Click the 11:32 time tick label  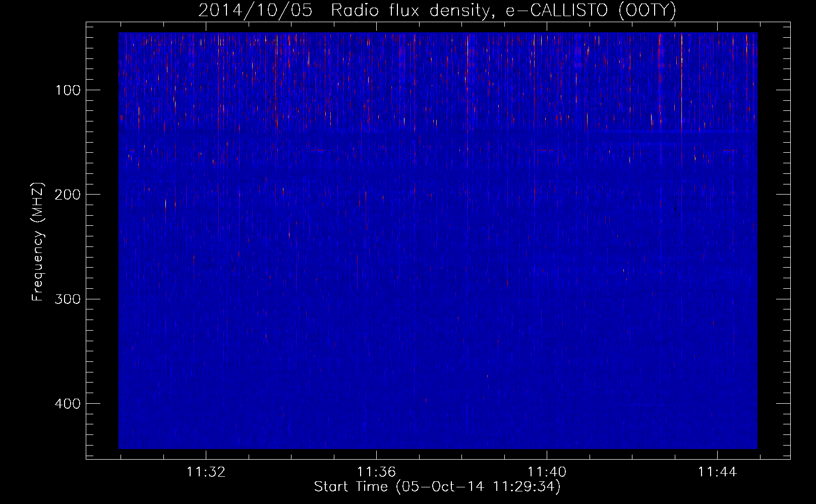point(206,472)
